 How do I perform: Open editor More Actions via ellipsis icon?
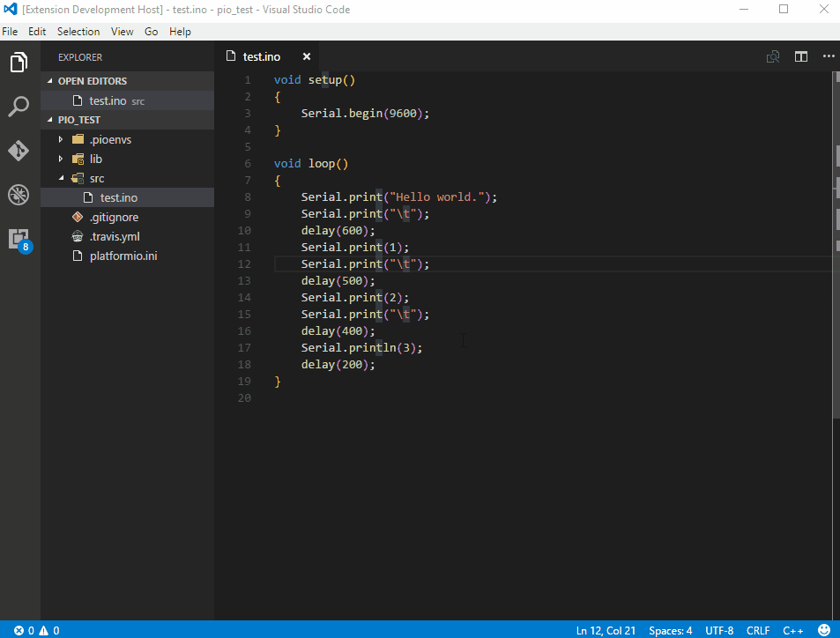(828, 56)
